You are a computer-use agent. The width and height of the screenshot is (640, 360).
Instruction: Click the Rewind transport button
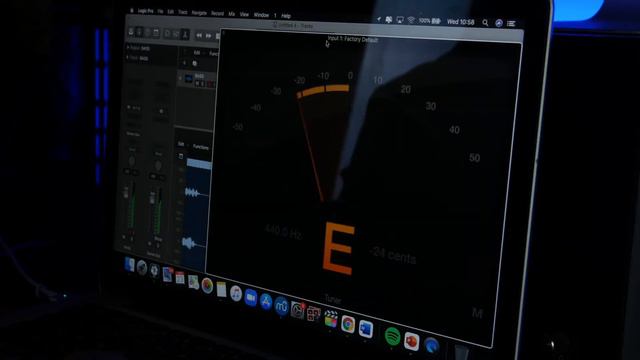199,36
